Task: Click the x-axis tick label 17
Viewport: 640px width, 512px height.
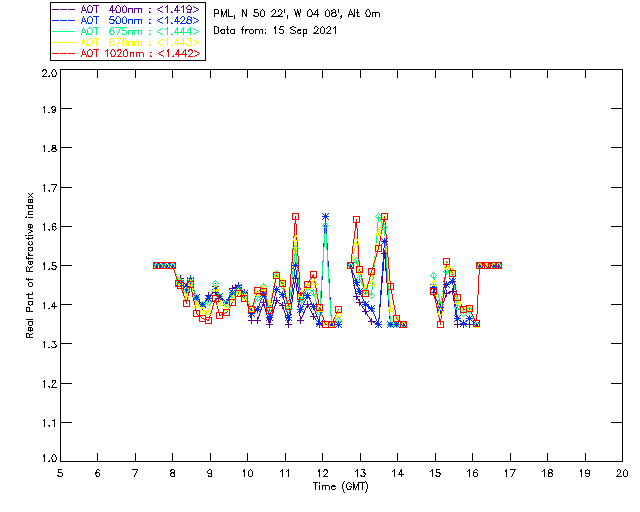Action: click(510, 473)
